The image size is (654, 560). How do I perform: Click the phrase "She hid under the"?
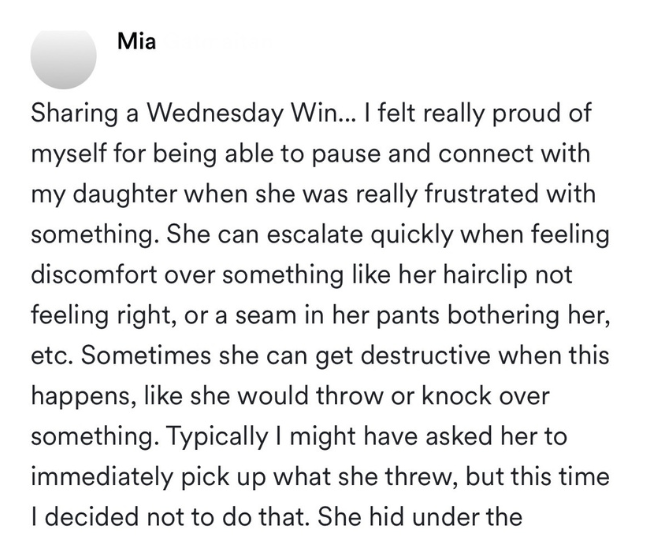pos(420,517)
